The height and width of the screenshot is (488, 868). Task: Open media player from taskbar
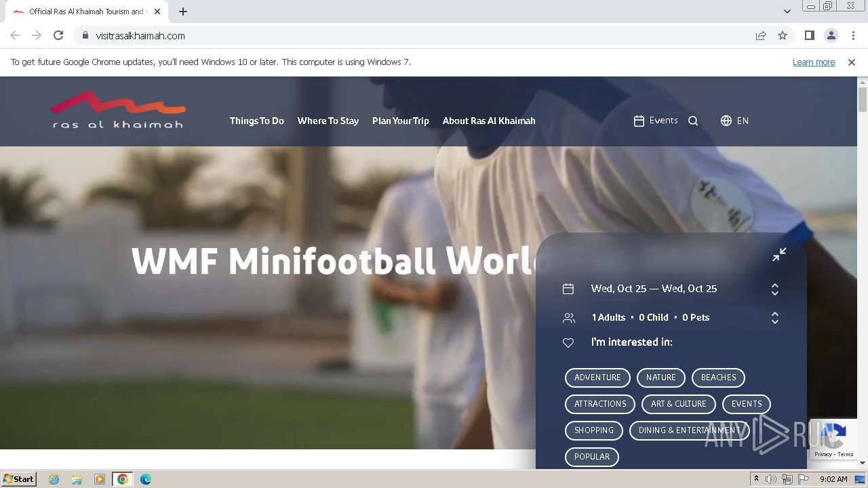click(x=100, y=479)
